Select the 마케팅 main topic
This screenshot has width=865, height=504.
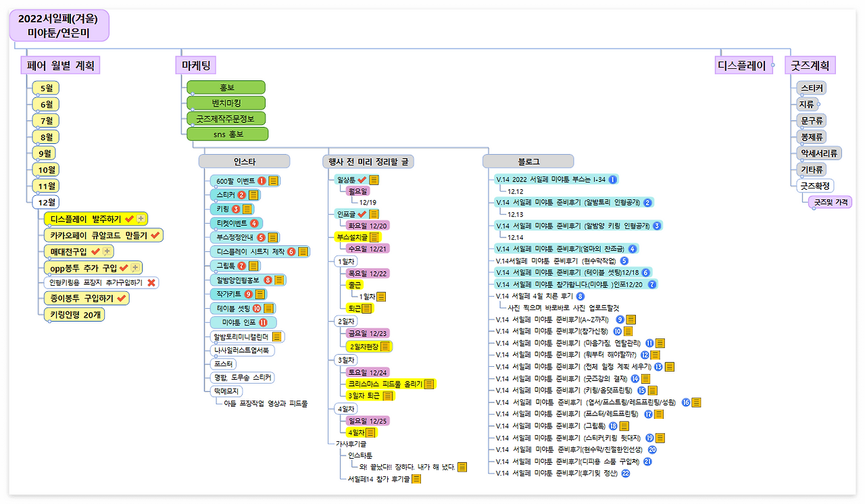coord(195,66)
